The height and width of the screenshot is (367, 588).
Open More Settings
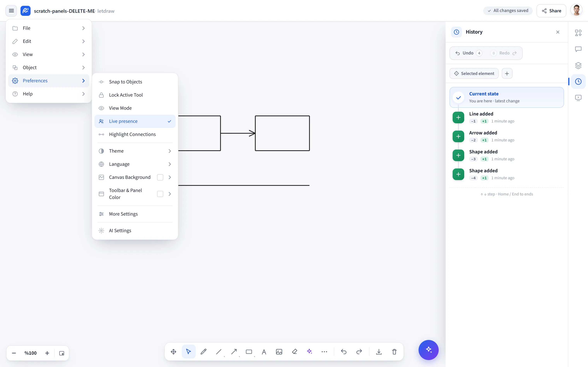(135, 214)
